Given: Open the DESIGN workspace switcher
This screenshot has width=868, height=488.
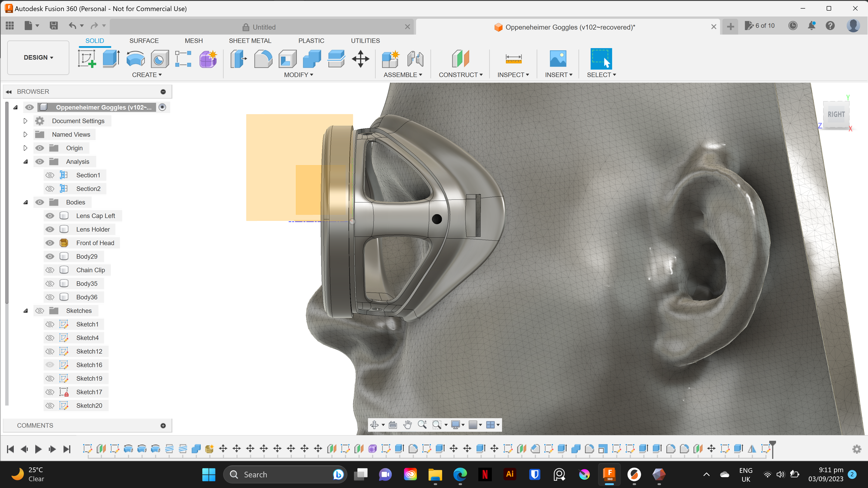Looking at the screenshot, I should (x=38, y=57).
